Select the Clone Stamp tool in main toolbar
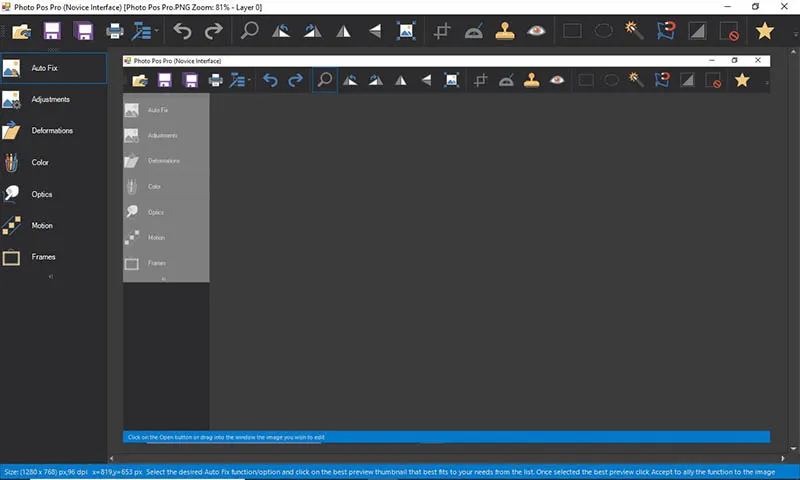 (505, 31)
